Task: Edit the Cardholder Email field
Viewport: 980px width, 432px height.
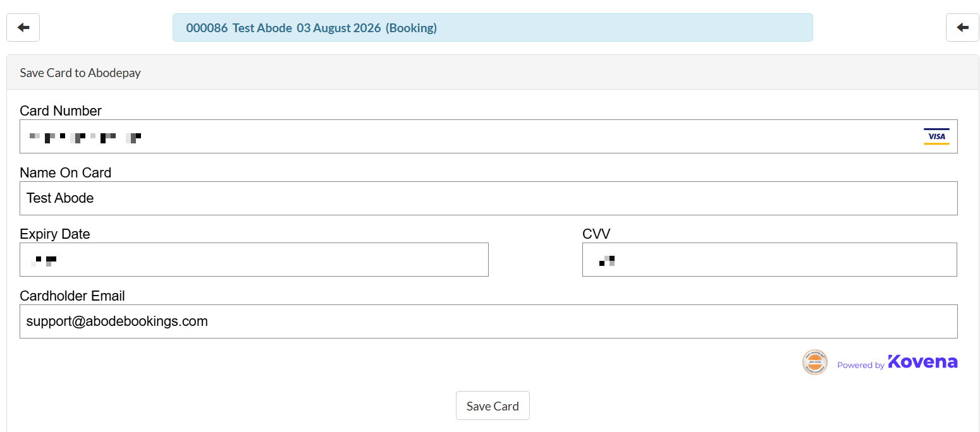Action: pos(489,321)
